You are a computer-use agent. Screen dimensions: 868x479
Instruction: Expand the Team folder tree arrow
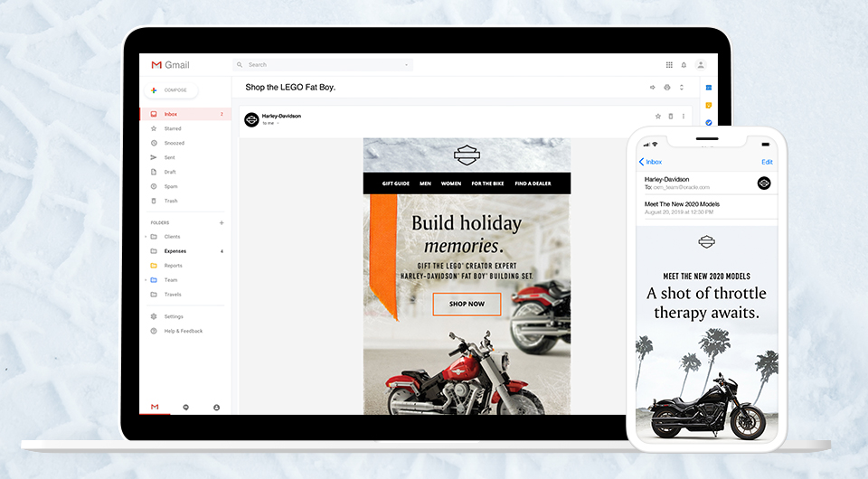pos(145,280)
